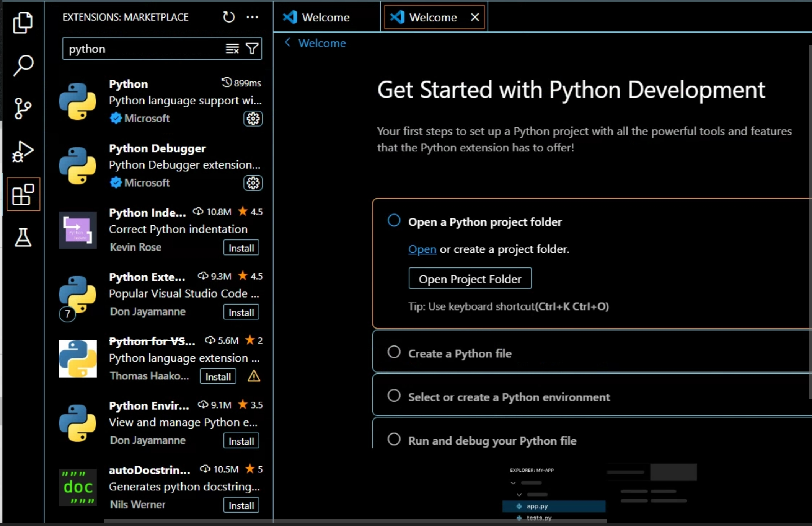Open the Run and Debug view
This screenshot has height=526, width=812.
23,152
